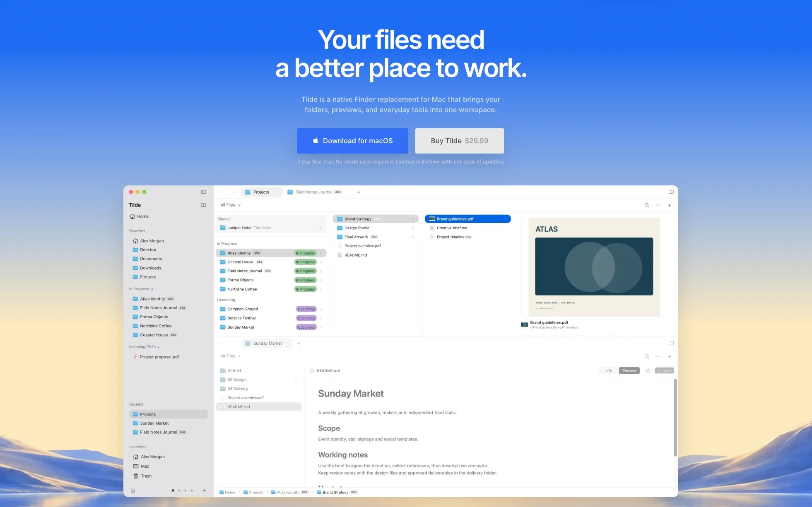Select the Coastal House row in In Progress list
This screenshot has width=812, height=507.
click(271, 262)
